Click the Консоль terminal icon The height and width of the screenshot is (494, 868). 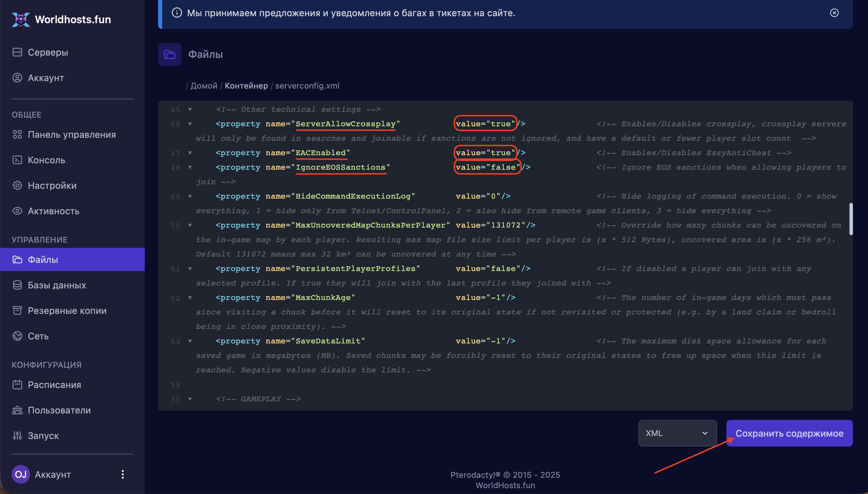17,160
